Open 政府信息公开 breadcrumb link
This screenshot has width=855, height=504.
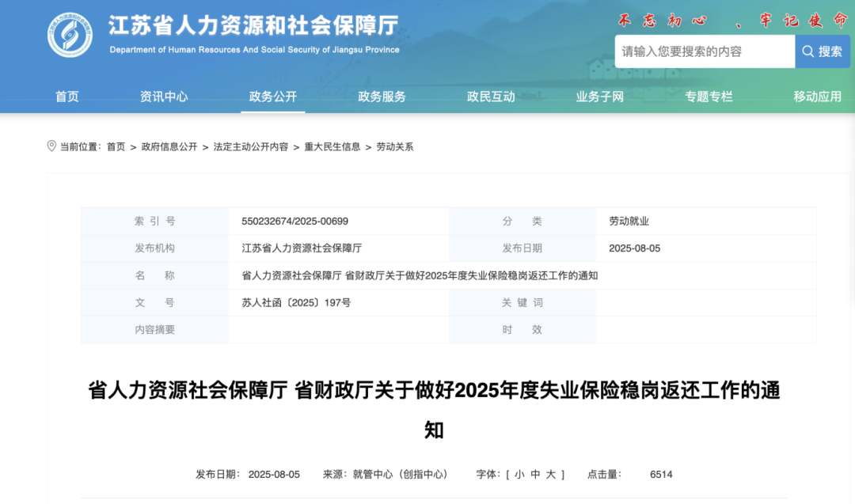click(x=170, y=146)
